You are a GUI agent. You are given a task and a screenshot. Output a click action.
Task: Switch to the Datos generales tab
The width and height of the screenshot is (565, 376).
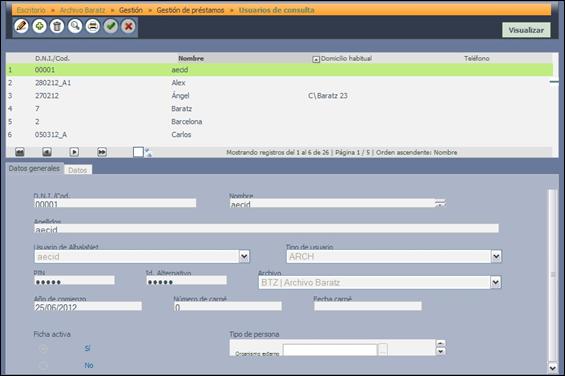34,168
